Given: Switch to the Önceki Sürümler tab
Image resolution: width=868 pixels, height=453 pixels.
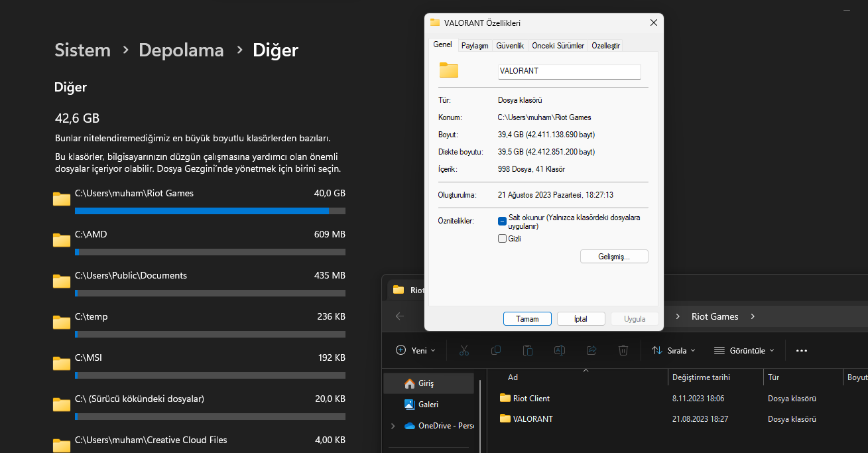Looking at the screenshot, I should coord(558,46).
